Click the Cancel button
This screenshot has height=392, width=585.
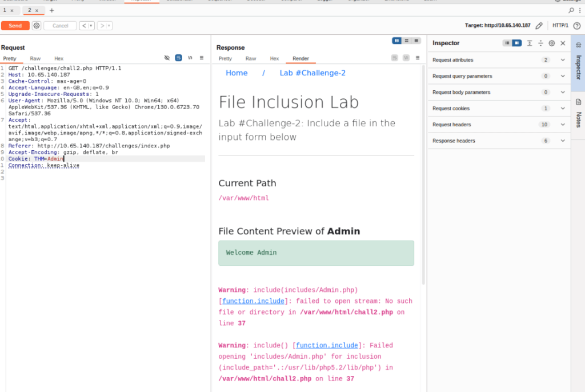pyautogui.click(x=60, y=26)
